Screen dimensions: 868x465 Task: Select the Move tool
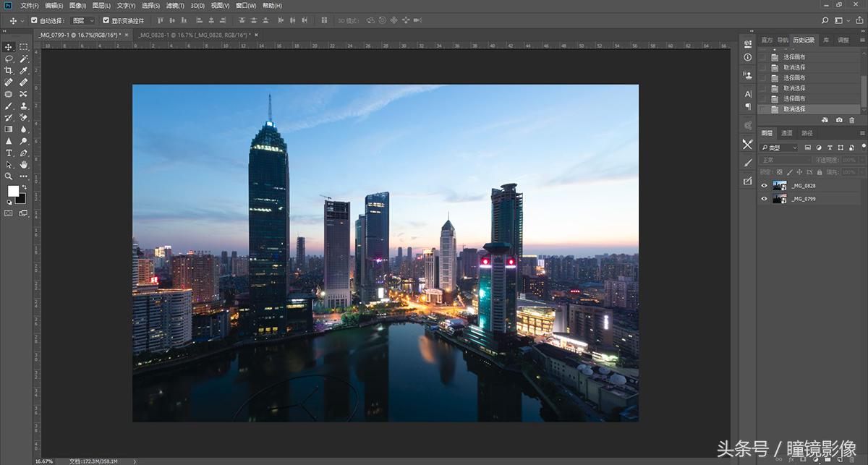9,47
